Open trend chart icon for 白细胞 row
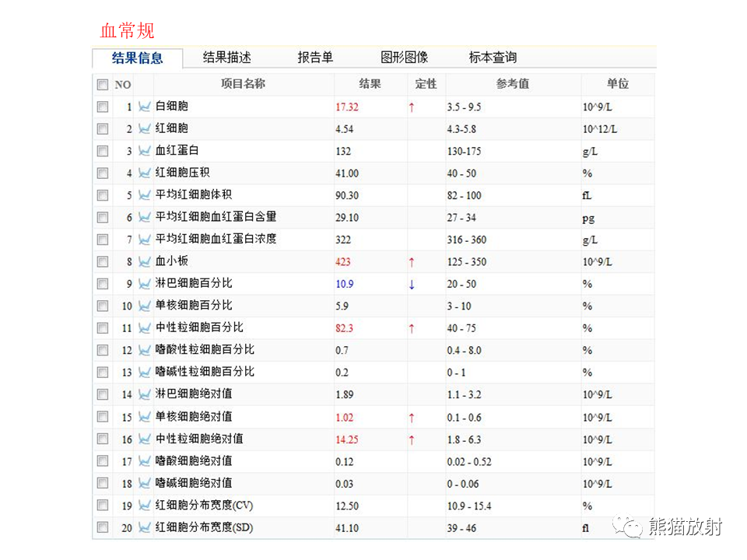747x560 pixels. (x=145, y=107)
